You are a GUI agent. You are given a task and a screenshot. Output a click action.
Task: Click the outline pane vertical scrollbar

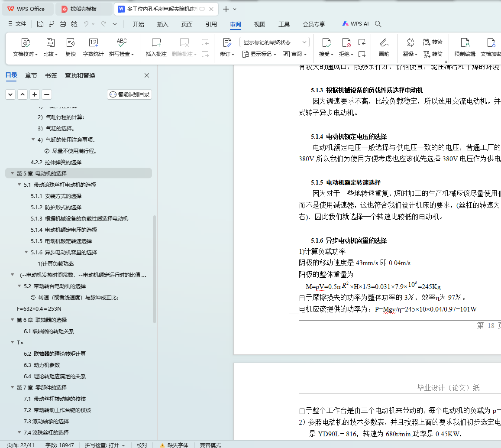(155, 269)
